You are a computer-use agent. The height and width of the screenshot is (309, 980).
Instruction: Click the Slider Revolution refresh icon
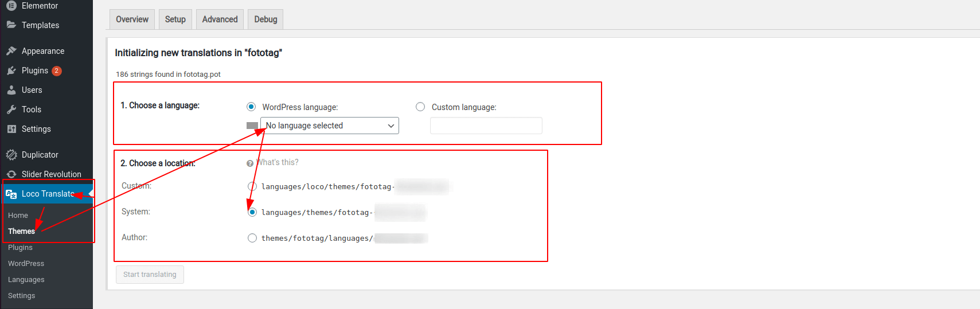11,174
